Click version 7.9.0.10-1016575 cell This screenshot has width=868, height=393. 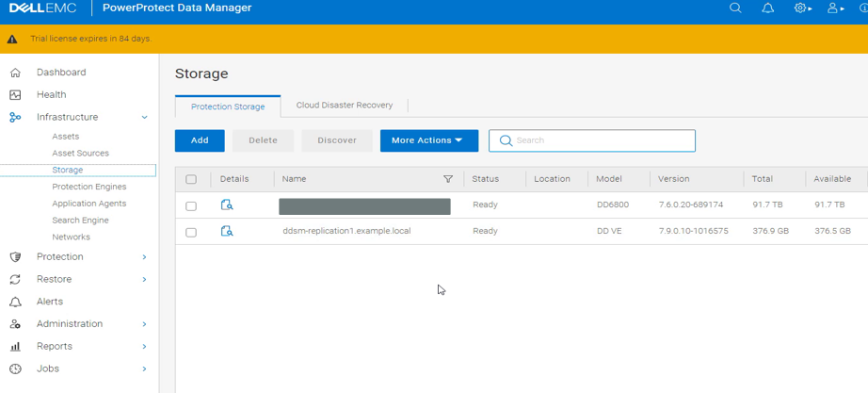[694, 231]
